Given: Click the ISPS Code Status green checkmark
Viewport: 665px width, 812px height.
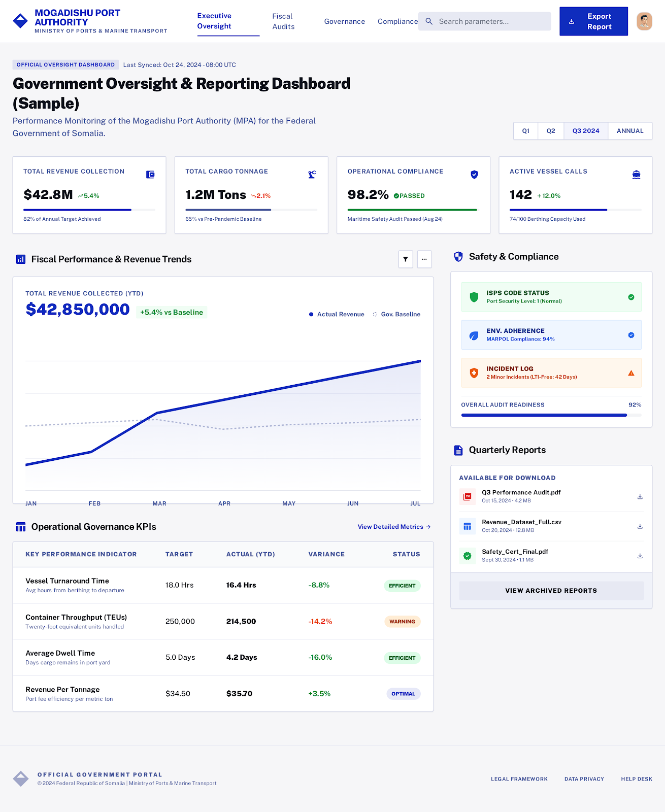Looking at the screenshot, I should (631, 297).
